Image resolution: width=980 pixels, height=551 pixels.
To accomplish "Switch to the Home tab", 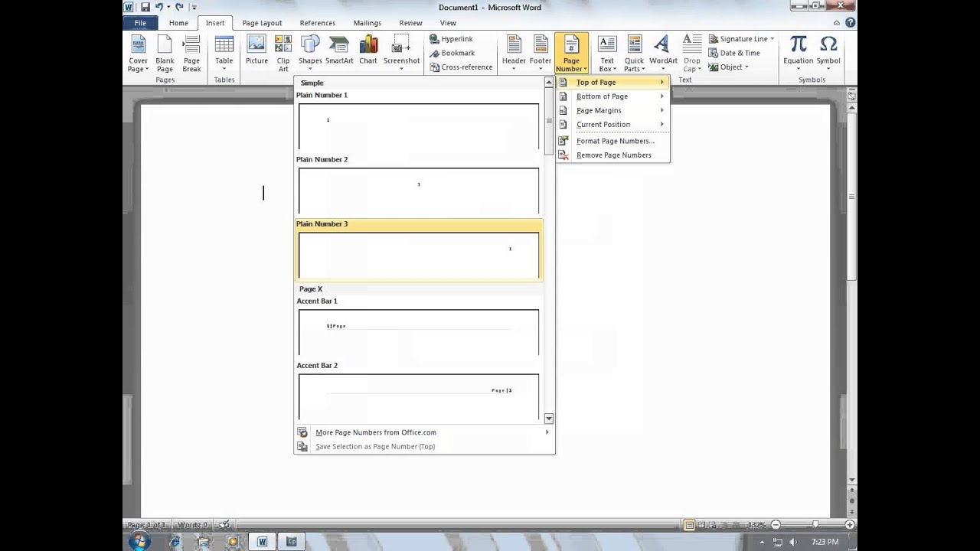I will pyautogui.click(x=178, y=23).
